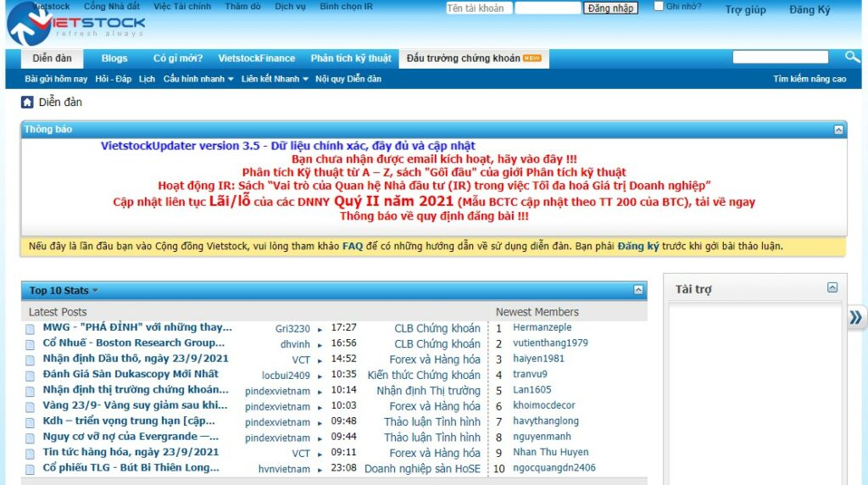Click post icon beside Vàng 23/9 thread
This screenshot has width=868, height=485.
(30, 407)
